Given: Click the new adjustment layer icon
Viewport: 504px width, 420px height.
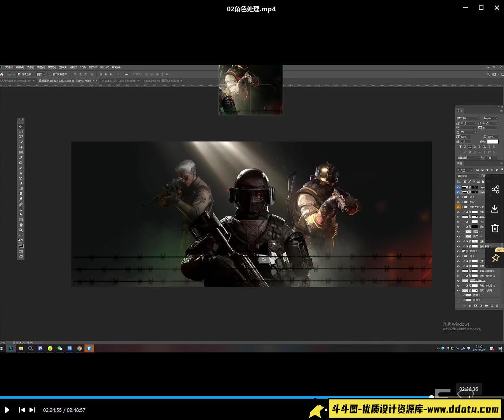Looking at the screenshot, I should 481,305.
